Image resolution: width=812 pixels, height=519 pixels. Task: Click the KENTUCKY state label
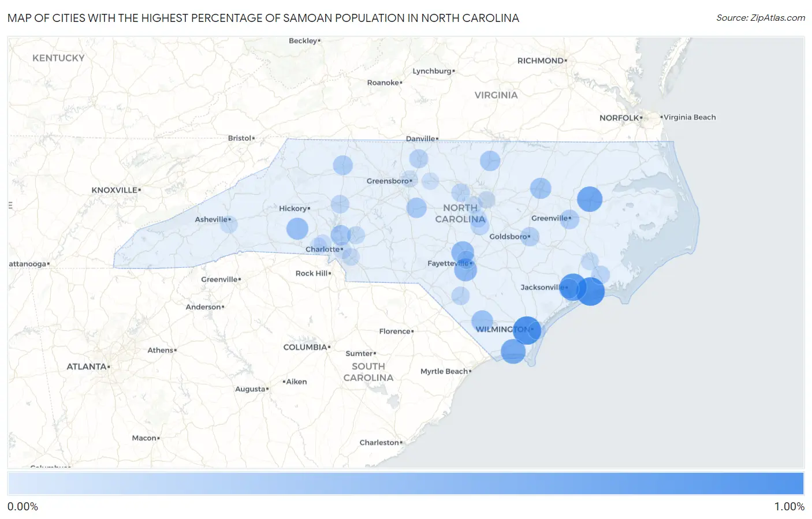point(58,58)
